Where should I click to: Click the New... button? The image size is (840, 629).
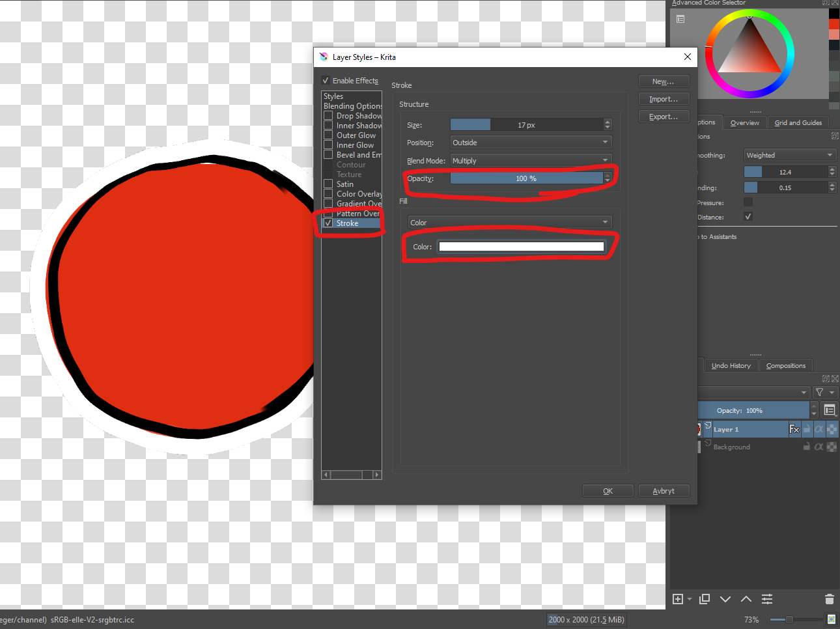pos(664,81)
